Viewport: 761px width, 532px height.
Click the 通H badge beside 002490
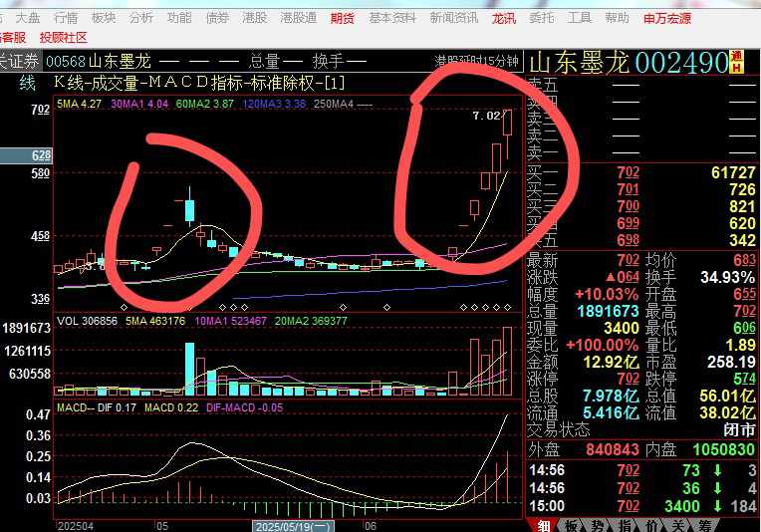point(737,62)
